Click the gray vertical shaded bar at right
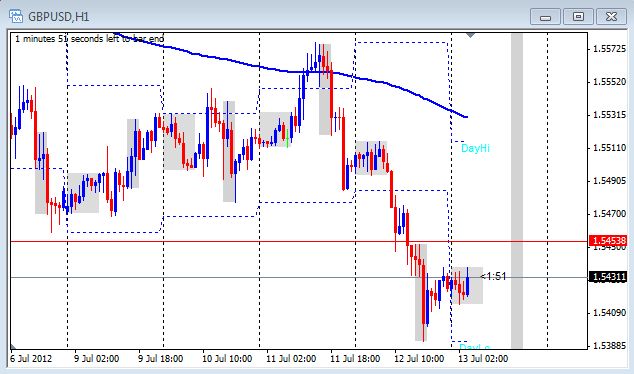This screenshot has height=374, width=634. pyautogui.click(x=517, y=190)
